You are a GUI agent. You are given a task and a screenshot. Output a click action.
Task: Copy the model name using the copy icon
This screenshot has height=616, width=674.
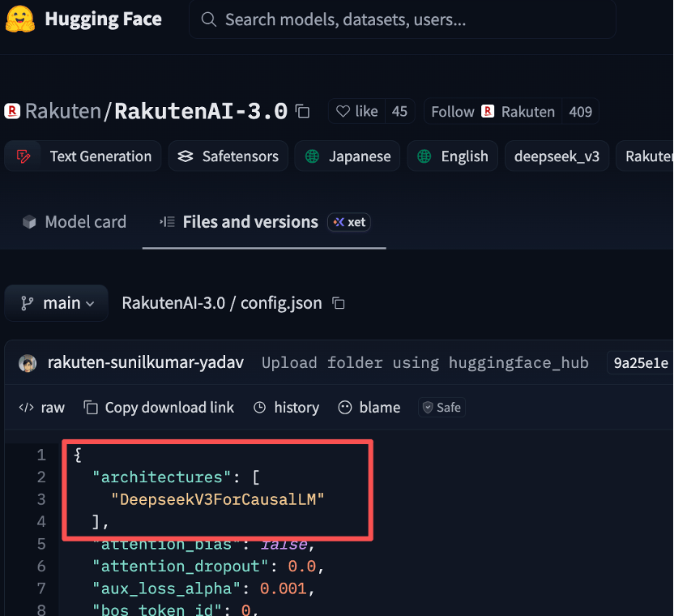(303, 111)
